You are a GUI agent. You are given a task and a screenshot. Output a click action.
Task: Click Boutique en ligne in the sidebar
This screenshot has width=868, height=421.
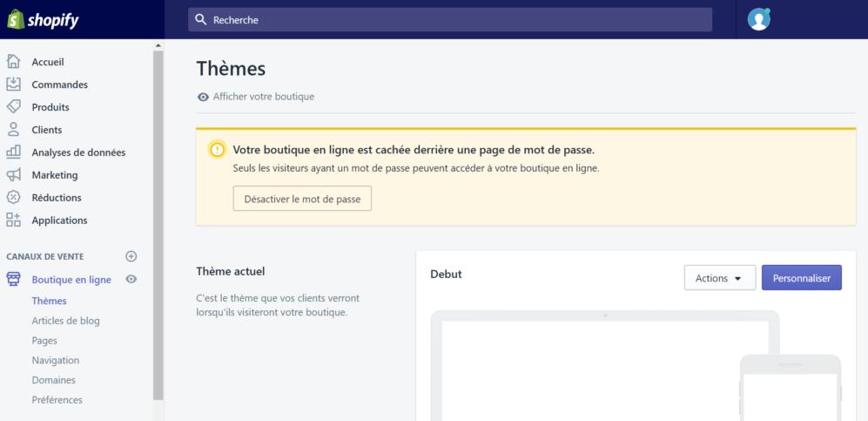tap(71, 280)
